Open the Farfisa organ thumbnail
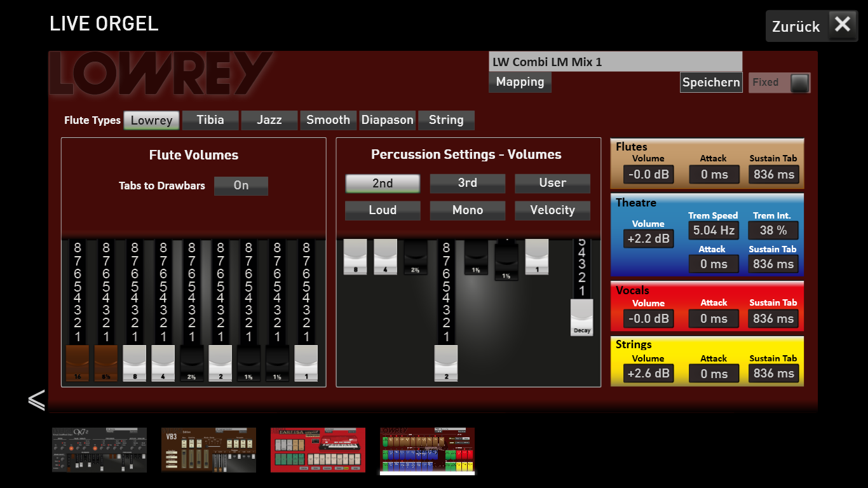868x488 pixels. click(318, 450)
